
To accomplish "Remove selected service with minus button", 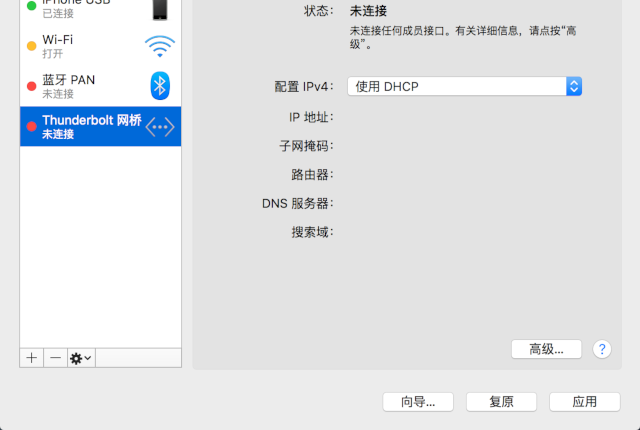I will (56, 358).
